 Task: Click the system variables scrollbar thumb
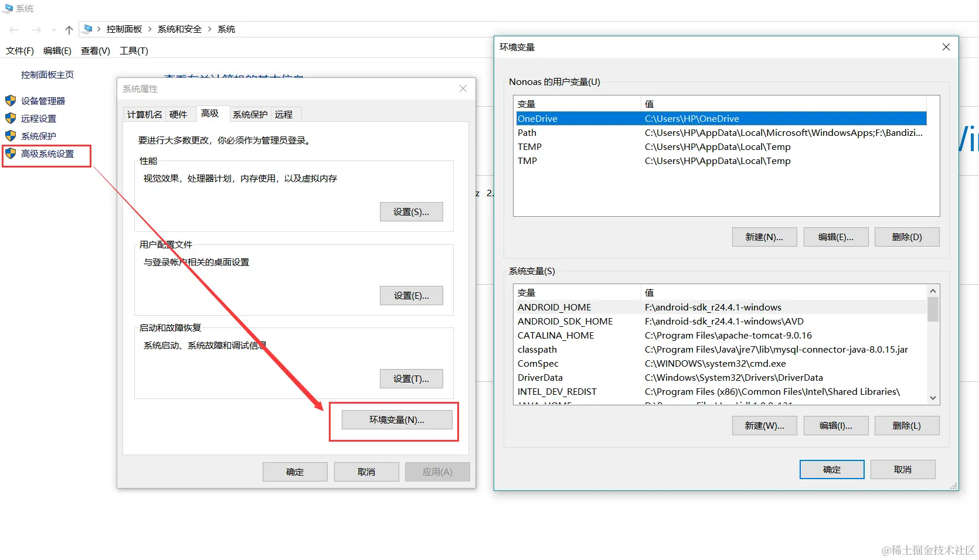(x=933, y=309)
